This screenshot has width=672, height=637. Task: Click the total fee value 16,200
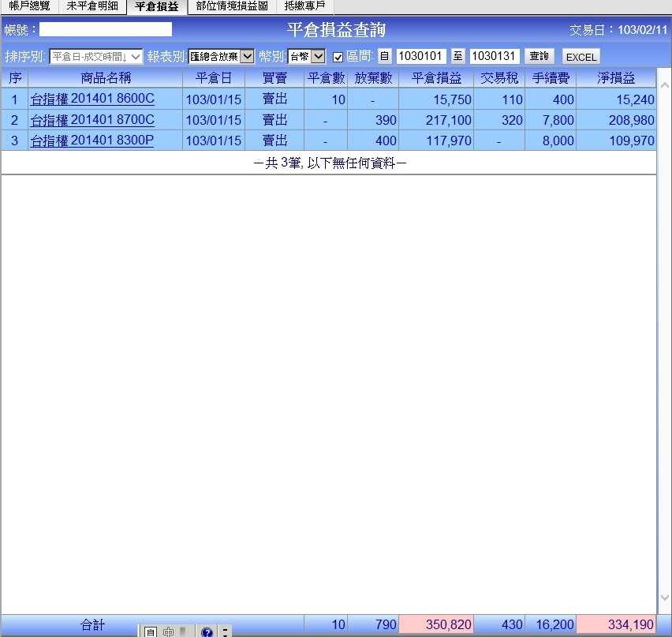pos(554,624)
